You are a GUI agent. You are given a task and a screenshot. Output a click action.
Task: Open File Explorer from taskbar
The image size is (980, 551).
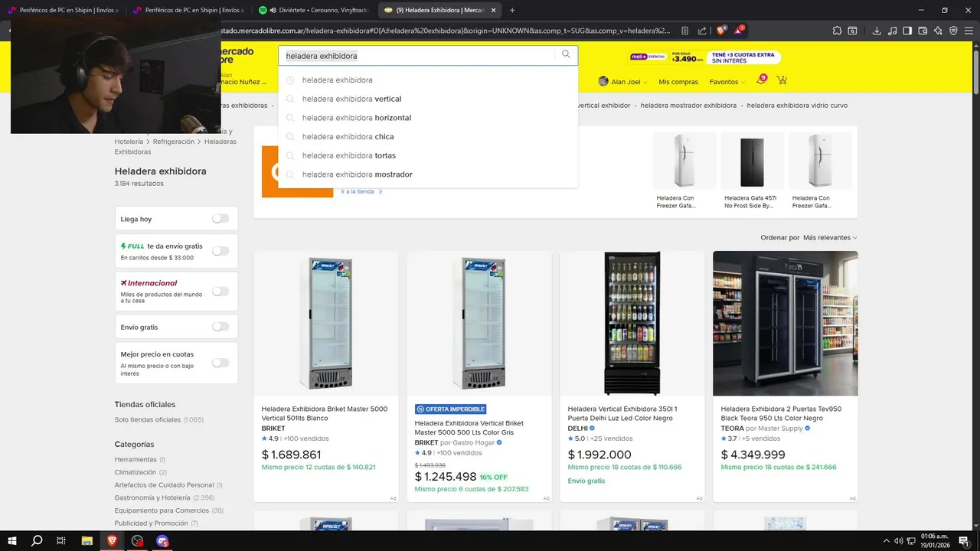(87, 541)
